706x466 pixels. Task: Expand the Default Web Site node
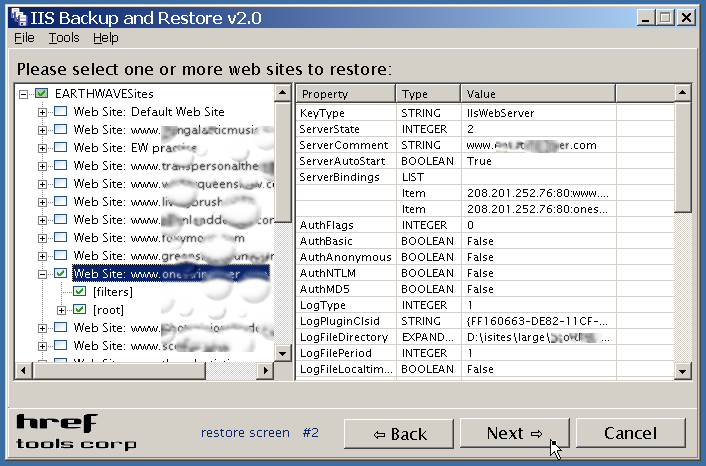tap(42, 112)
